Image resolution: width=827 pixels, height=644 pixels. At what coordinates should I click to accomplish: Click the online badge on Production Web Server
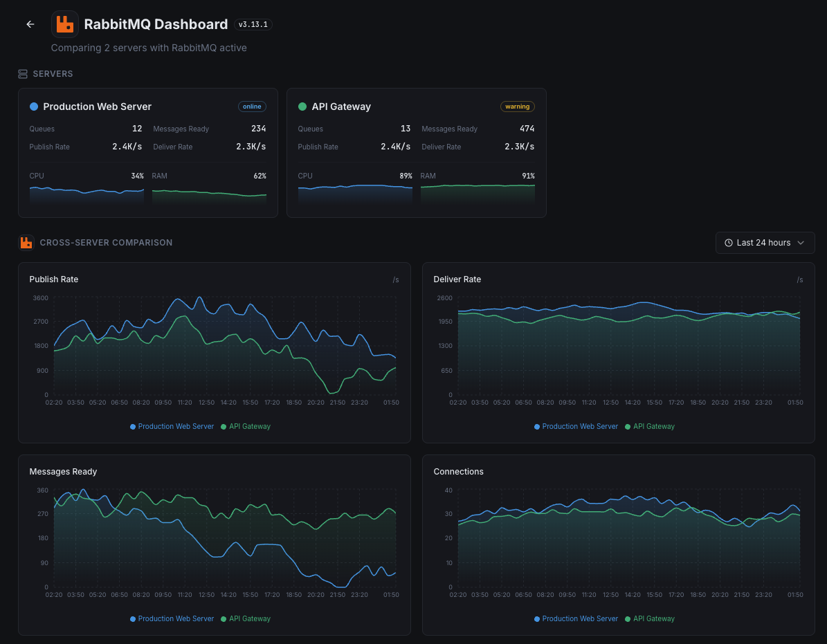tap(252, 106)
